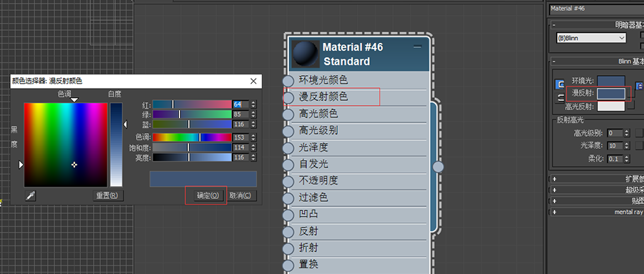
Task: Click the 确定(O) button
Action: click(x=210, y=195)
